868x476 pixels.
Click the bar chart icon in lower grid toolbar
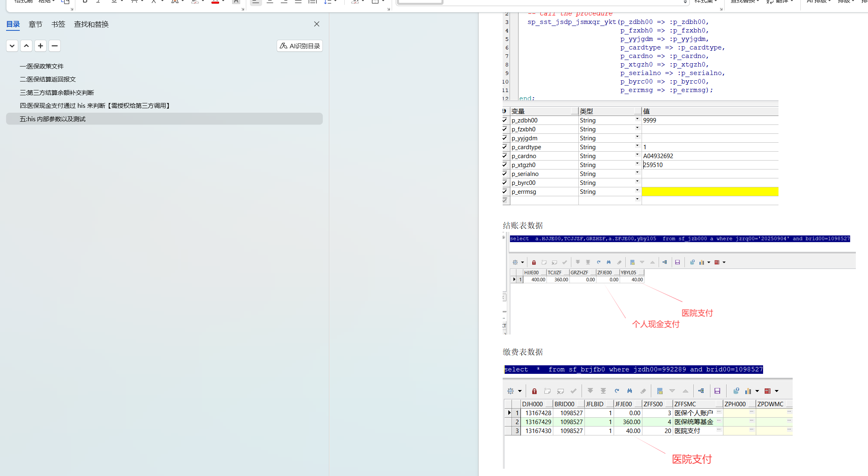(x=748, y=391)
